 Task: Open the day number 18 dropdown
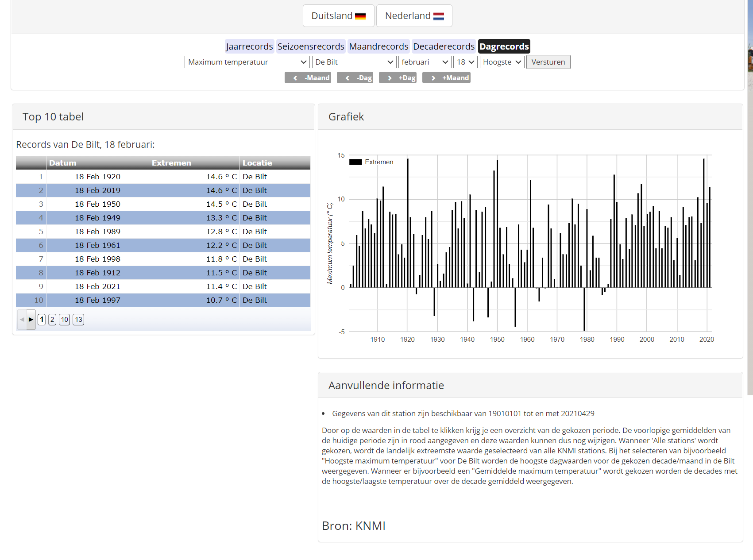pos(465,62)
